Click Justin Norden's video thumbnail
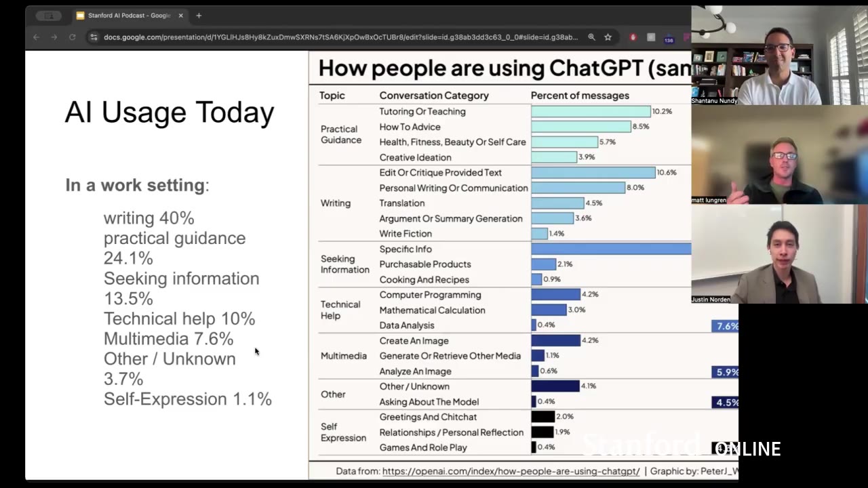868x488 pixels. pyautogui.click(x=779, y=254)
